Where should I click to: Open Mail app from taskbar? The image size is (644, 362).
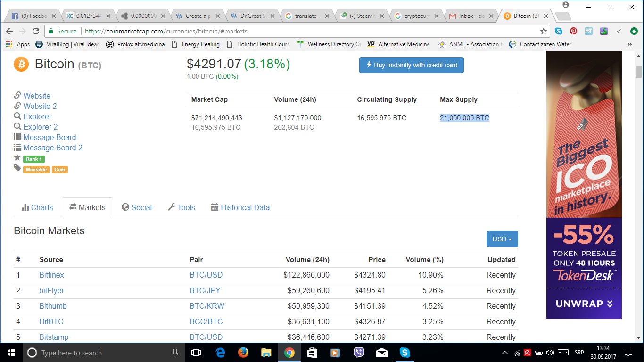(x=382, y=353)
